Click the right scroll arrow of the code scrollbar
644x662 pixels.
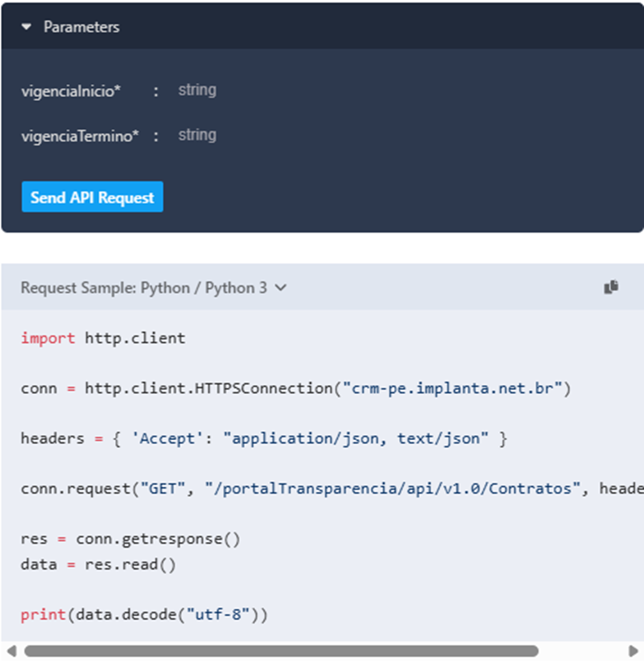click(634, 651)
